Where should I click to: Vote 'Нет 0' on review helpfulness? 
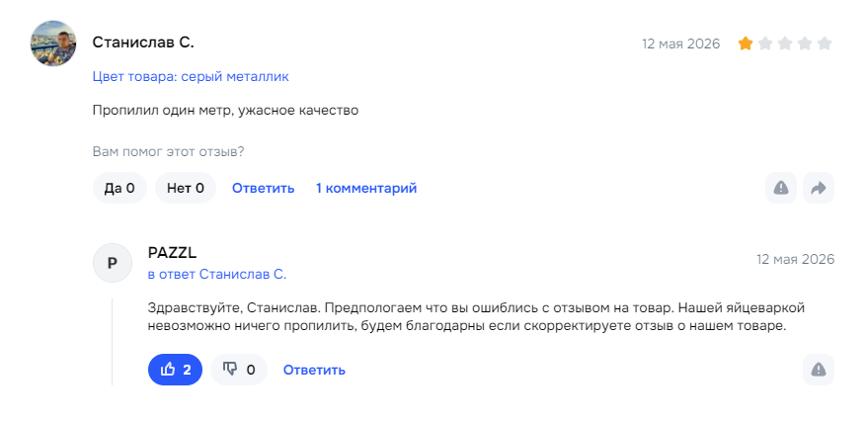pyautogui.click(x=186, y=188)
